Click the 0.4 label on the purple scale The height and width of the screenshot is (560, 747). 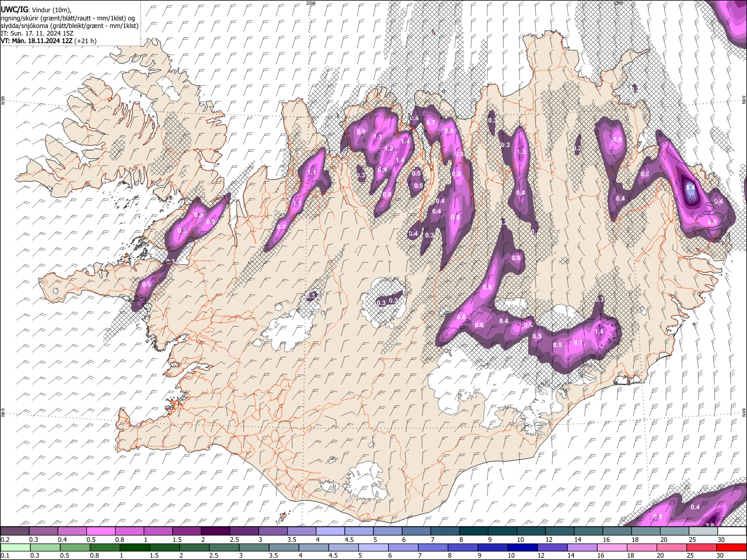click(62, 540)
